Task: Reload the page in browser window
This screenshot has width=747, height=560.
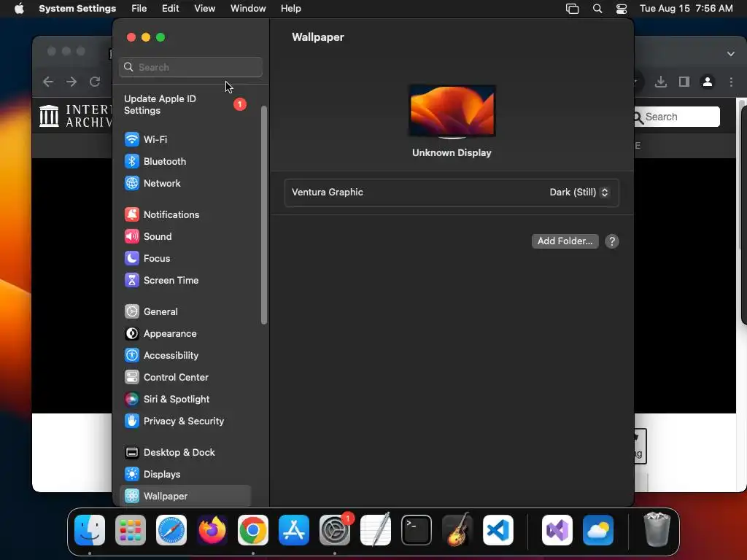Action: (x=95, y=82)
